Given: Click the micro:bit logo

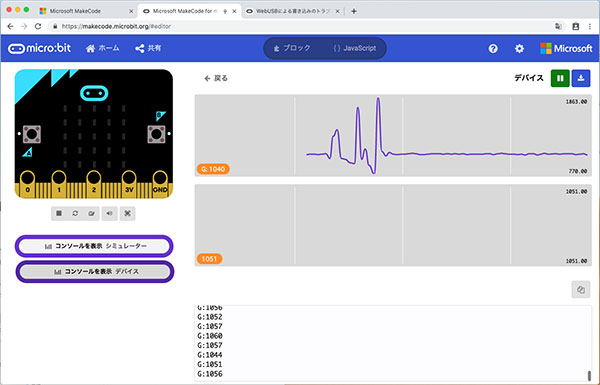Looking at the screenshot, I should click(39, 48).
